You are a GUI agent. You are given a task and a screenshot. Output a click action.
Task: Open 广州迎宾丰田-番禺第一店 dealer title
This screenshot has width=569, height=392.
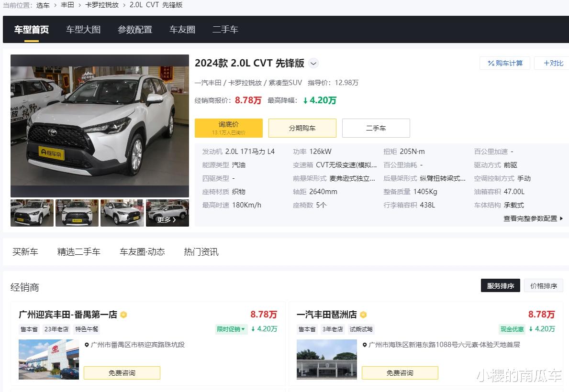[x=68, y=315]
